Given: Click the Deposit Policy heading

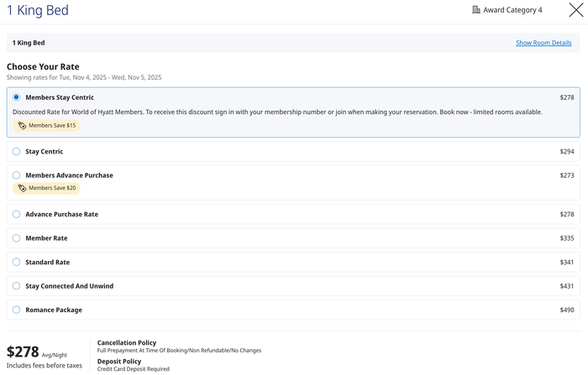Looking at the screenshot, I should (119, 362).
